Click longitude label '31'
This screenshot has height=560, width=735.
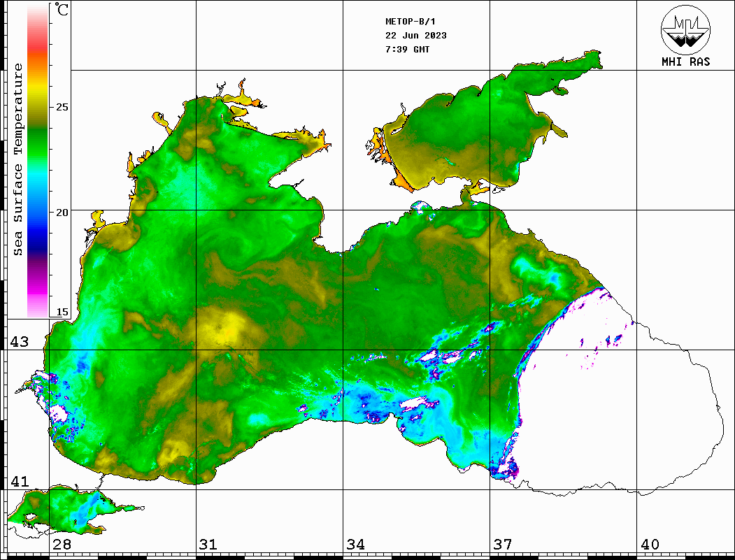tap(208, 545)
